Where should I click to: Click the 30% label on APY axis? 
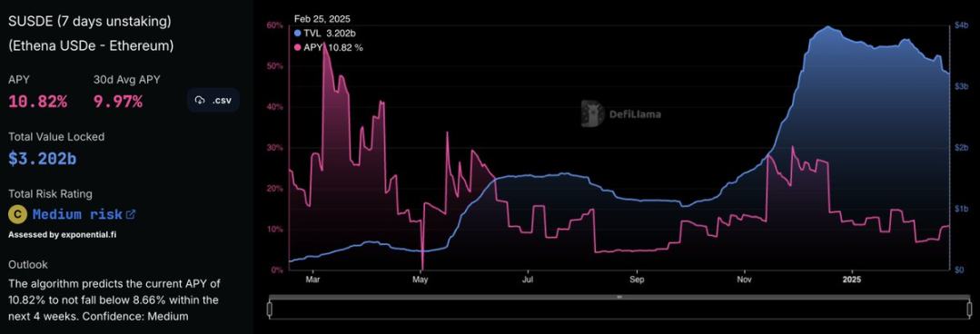click(x=275, y=148)
